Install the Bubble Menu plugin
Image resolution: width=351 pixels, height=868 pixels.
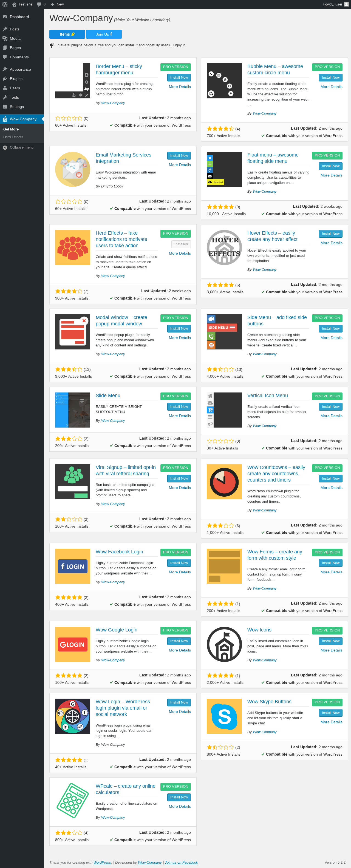point(330,78)
